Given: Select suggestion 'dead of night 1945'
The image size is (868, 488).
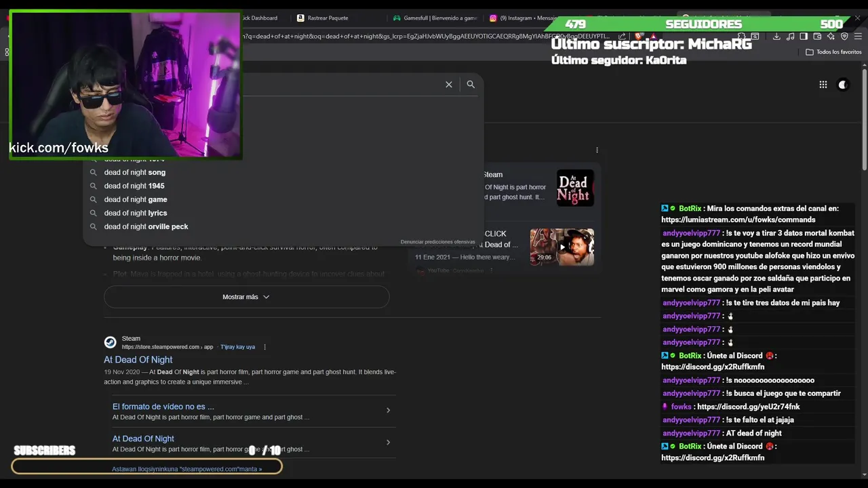Looking at the screenshot, I should click(134, 186).
